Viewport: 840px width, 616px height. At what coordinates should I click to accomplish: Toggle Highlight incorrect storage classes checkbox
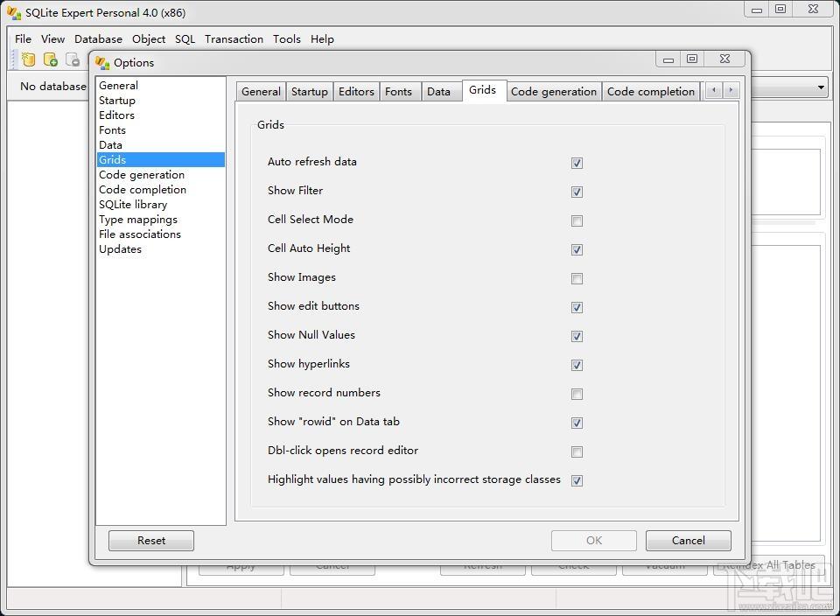(577, 480)
